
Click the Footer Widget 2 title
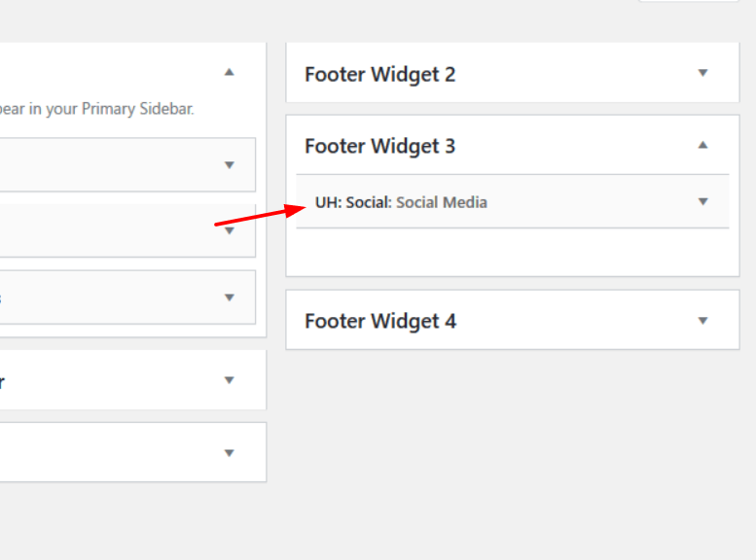[x=379, y=74]
